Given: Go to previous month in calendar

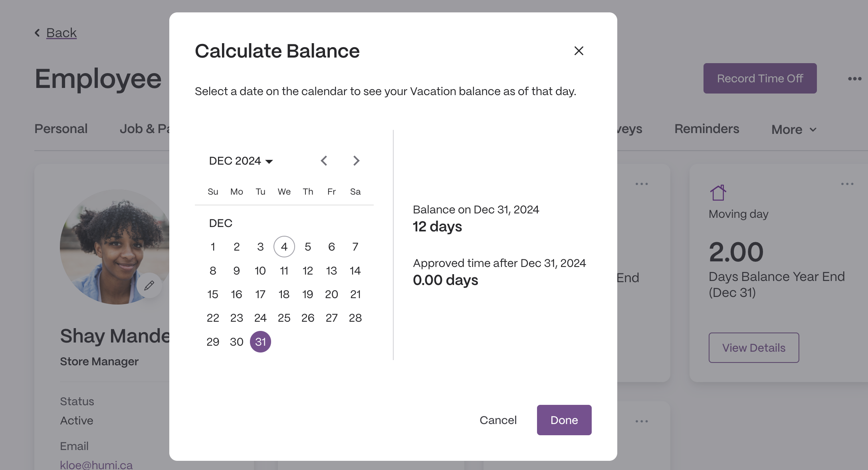Looking at the screenshot, I should 324,161.
